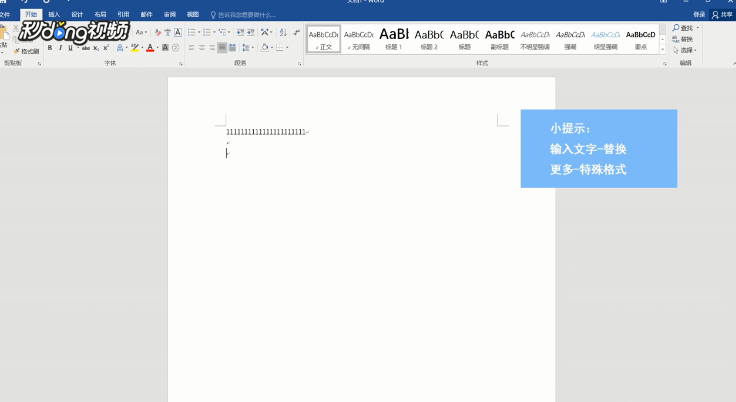736x402 pixels.
Task: Apply the 正文 (Normal) style
Action: (x=323, y=39)
